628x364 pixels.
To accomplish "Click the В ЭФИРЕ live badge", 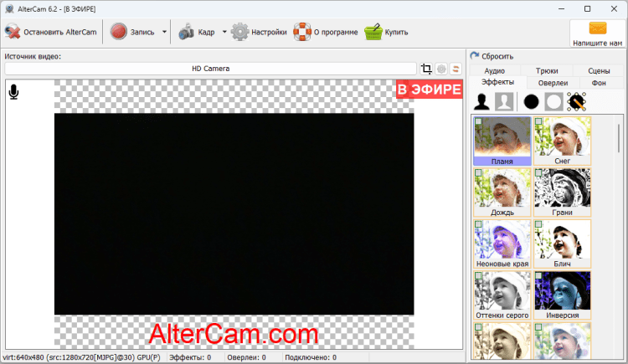I will [x=430, y=89].
